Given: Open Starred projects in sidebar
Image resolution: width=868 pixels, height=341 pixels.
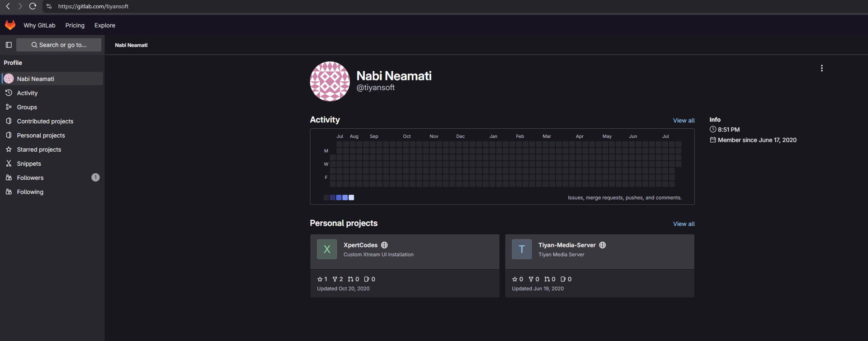Looking at the screenshot, I should click(x=52, y=149).
